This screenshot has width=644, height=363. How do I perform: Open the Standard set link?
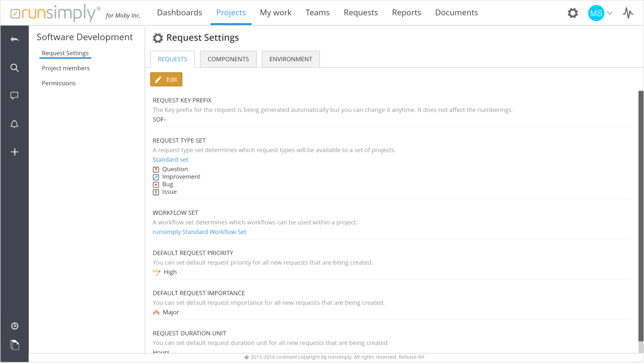(170, 160)
